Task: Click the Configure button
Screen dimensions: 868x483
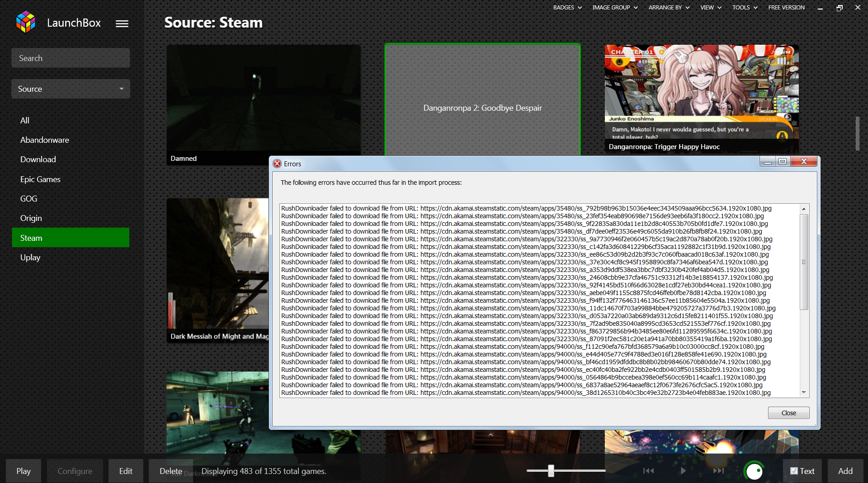Action: point(75,471)
